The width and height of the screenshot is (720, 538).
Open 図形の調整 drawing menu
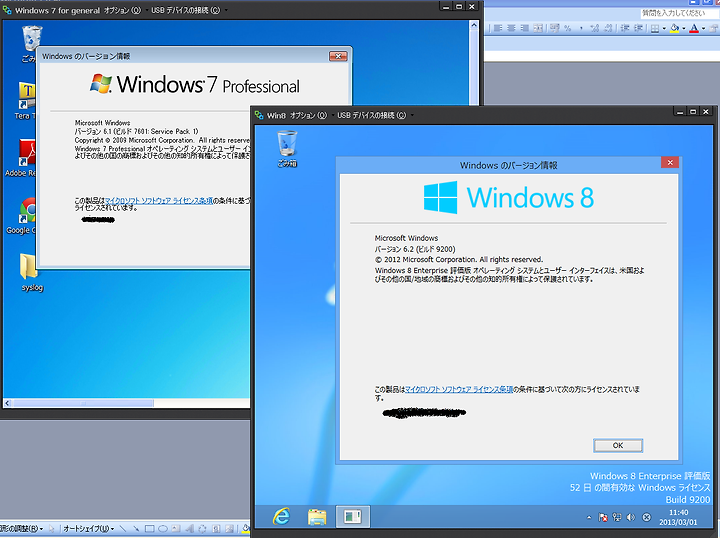22,529
